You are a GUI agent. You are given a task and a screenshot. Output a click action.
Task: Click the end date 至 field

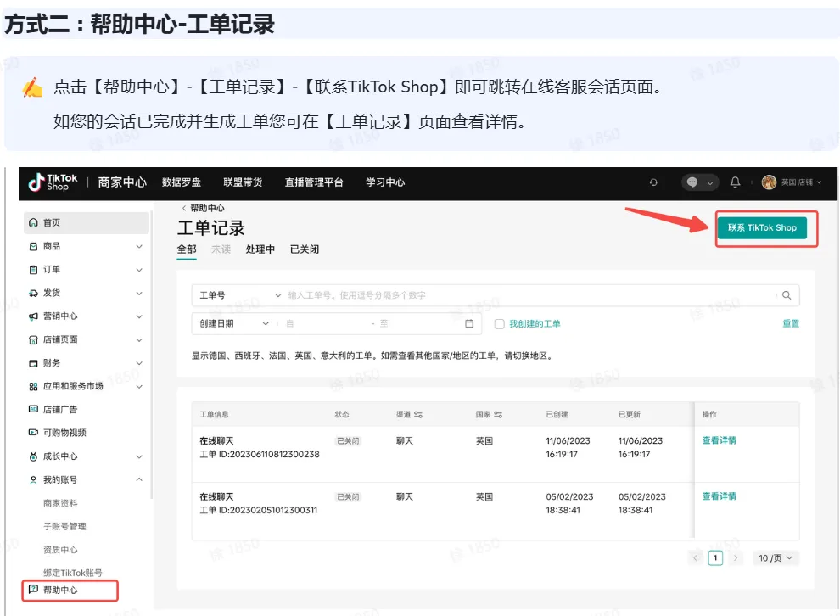point(419,323)
